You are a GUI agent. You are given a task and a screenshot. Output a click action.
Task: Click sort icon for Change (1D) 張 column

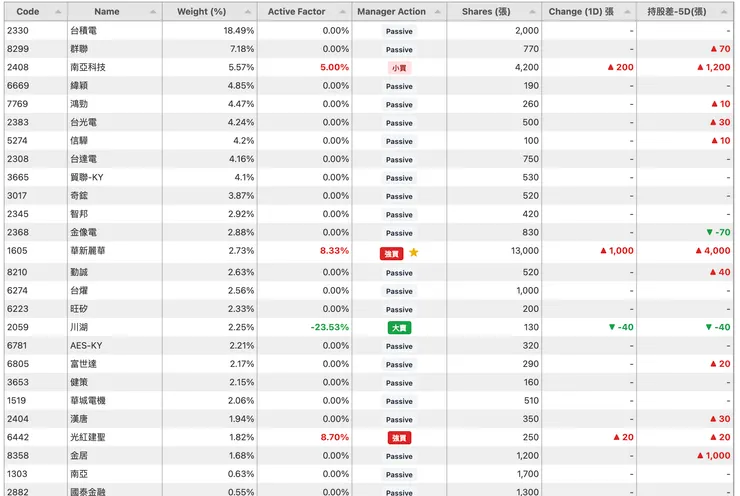coord(625,12)
